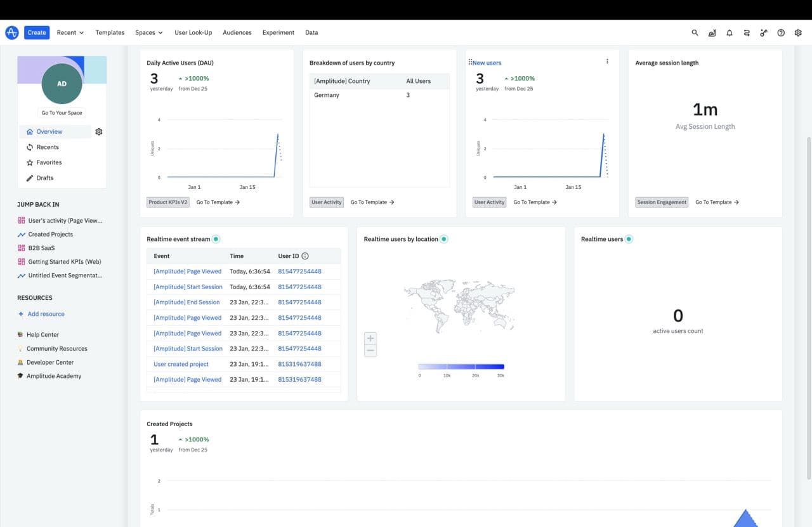Screen dimensions: 812x527
Task: Click the AD avatar circle
Action: click(62, 84)
